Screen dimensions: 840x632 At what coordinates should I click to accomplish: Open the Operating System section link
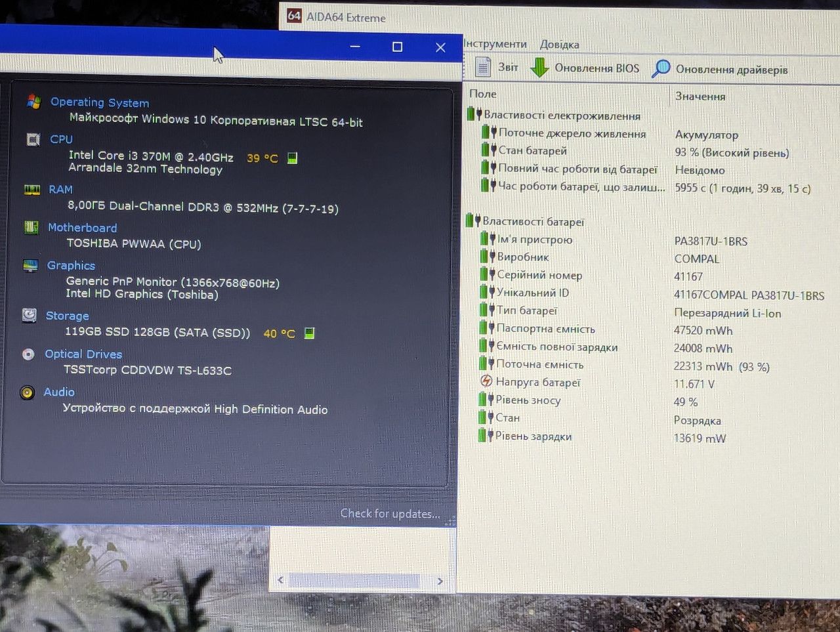[x=100, y=102]
